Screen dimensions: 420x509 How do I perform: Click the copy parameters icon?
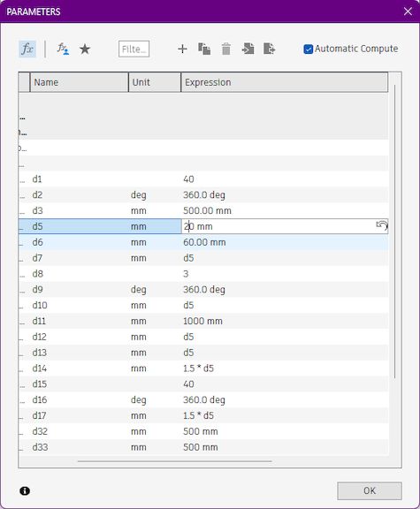tap(204, 49)
